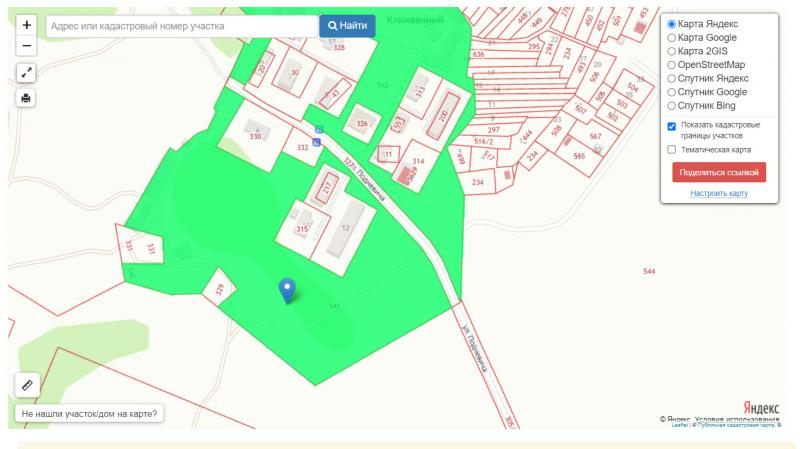The width and height of the screenshot is (800, 449).
Task: Select OpenStreetMap base layer
Action: coord(672,64)
